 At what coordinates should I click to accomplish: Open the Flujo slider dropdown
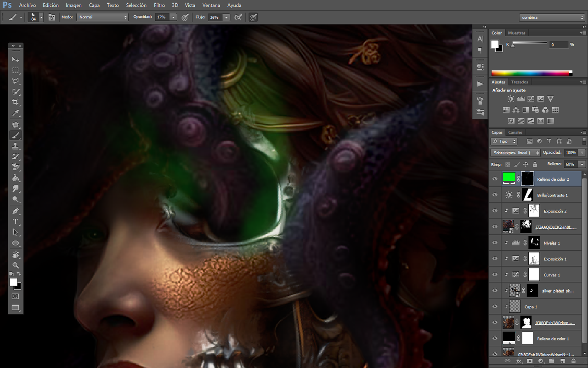(x=226, y=17)
